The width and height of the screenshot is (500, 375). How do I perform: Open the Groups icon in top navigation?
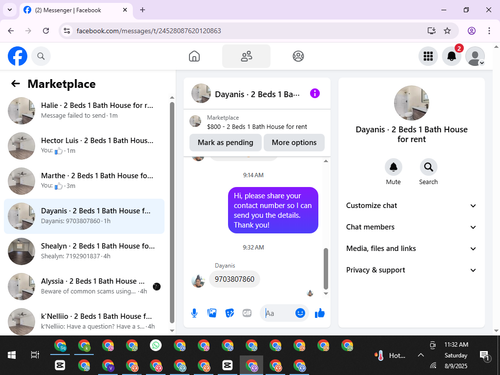[x=298, y=56]
